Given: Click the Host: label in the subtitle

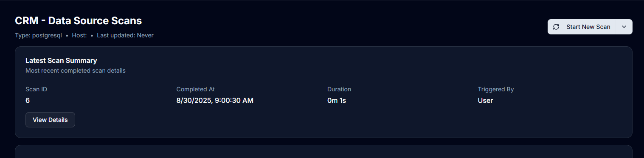Looking at the screenshot, I should coord(79,35).
